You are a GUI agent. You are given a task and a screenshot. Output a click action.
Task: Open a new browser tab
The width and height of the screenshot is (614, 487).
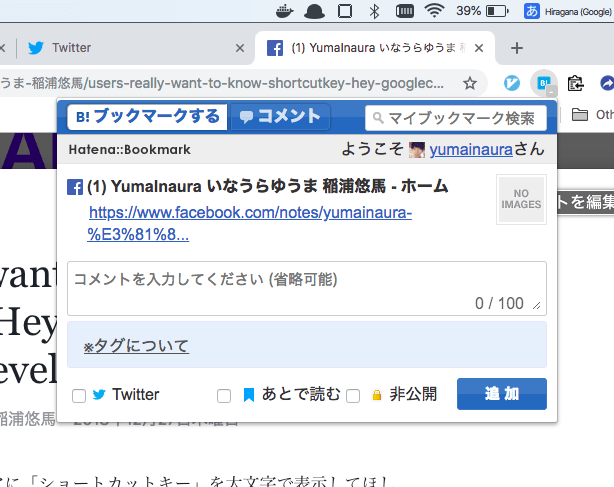(517, 48)
